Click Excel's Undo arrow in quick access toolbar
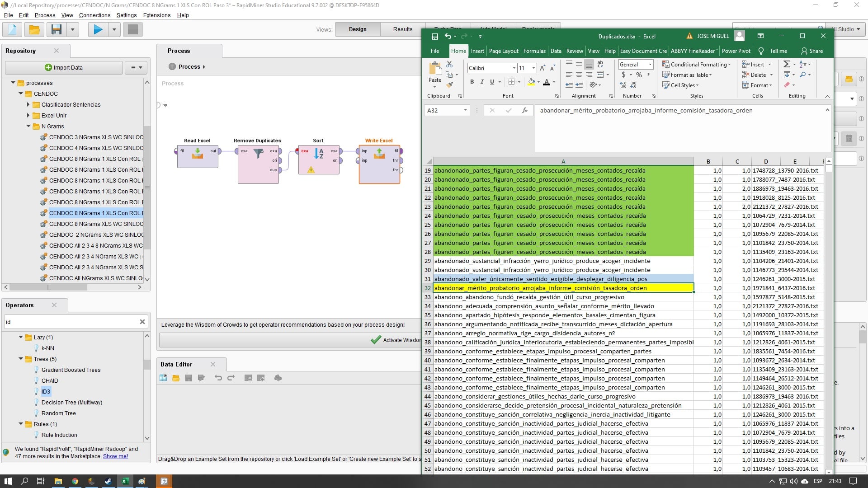The image size is (868, 488). (448, 37)
